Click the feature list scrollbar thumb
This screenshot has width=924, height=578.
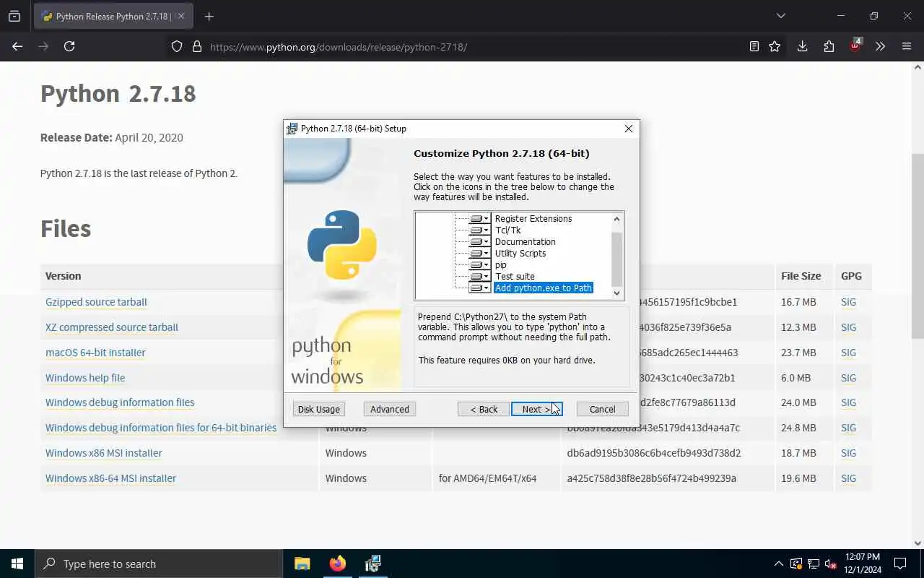[616, 259]
